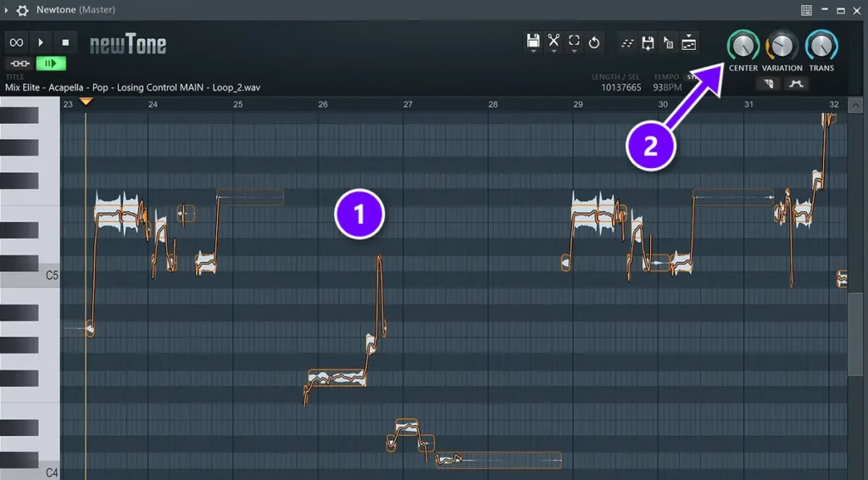Image resolution: width=868 pixels, height=480 pixels.
Task: Click the vertical scrollbar thumb
Action: [856, 335]
